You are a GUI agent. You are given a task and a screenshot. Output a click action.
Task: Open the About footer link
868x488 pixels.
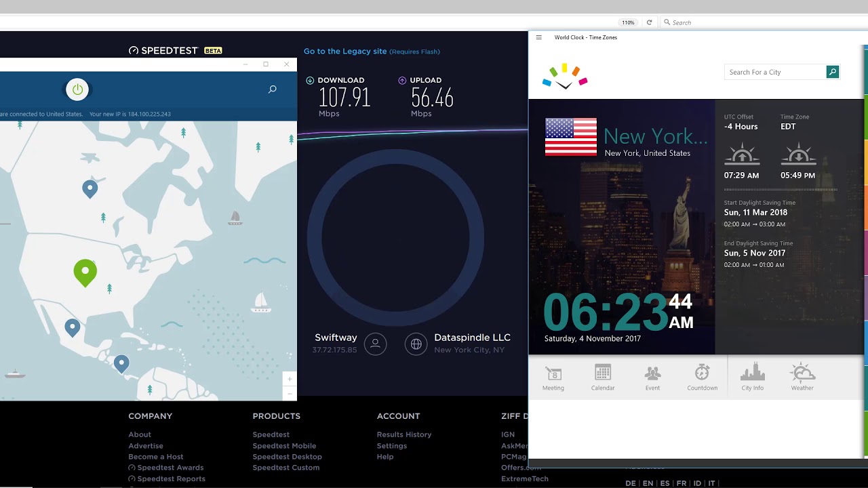(140, 434)
